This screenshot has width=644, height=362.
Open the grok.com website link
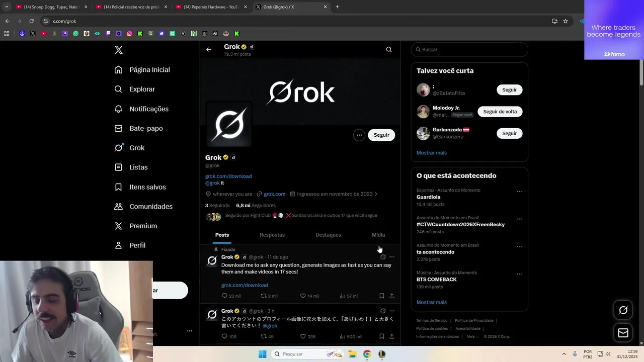[x=274, y=194]
